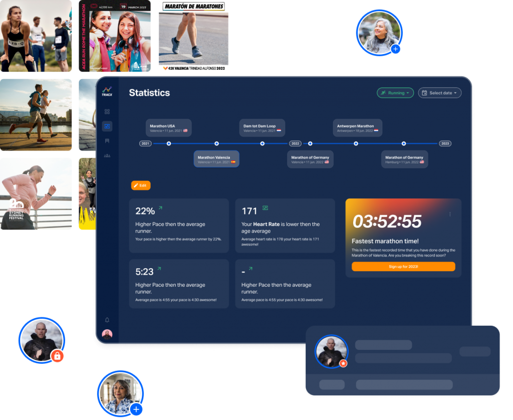This screenshot has height=420, width=513.
Task: Click the trend arrow next to 22%
Action: click(x=160, y=207)
